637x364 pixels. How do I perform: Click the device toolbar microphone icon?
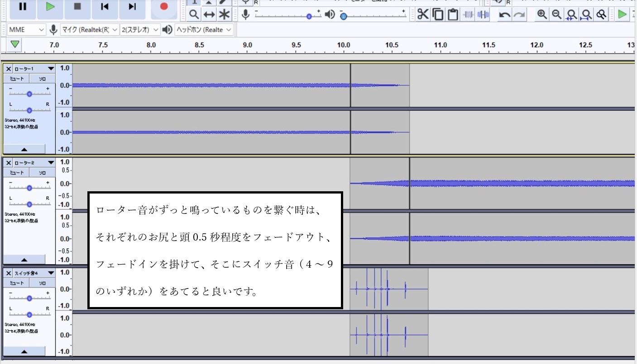pyautogui.click(x=53, y=30)
